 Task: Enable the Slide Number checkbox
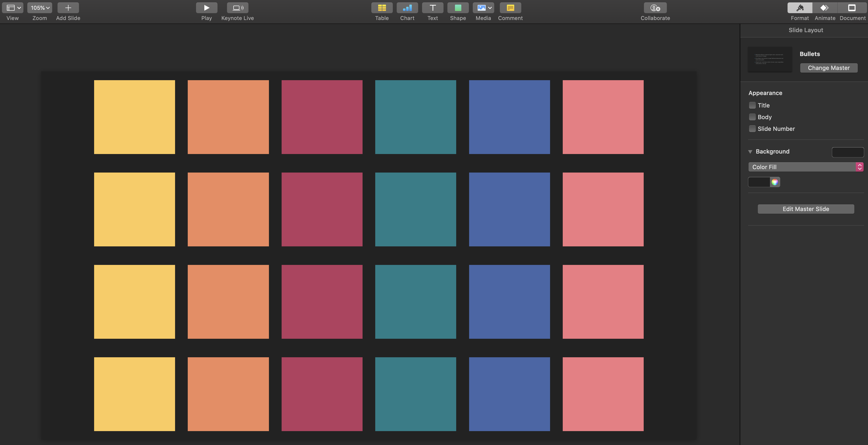[752, 129]
